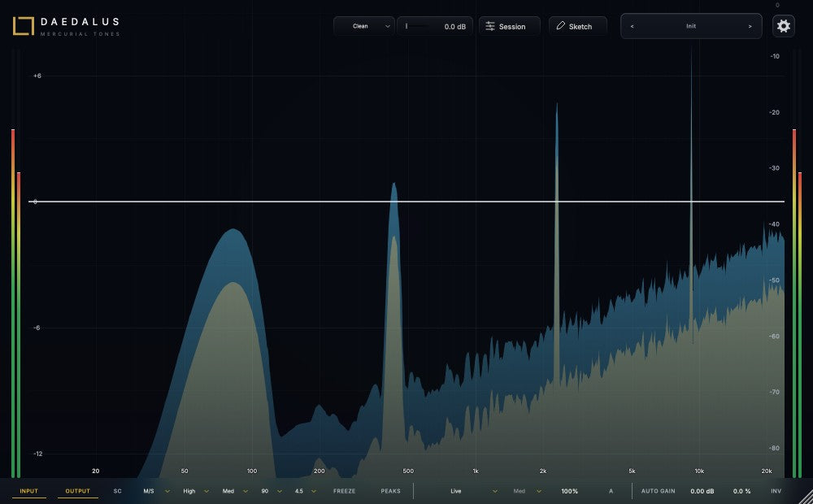Toggle the OUTPUT spectrum display
Viewport: 813px width, 504px height.
point(78,491)
